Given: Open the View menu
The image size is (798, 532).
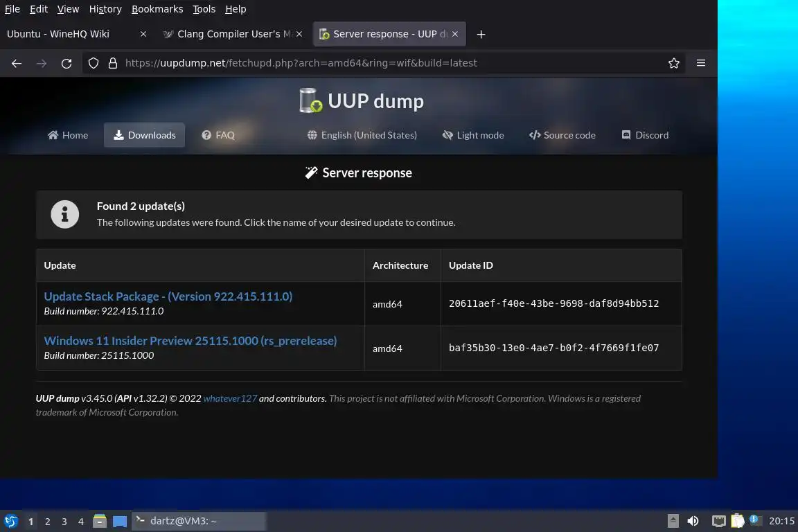Looking at the screenshot, I should (68, 9).
